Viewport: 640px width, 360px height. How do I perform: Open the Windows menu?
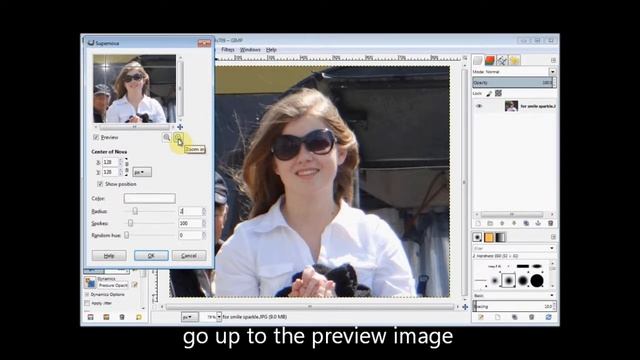click(250, 50)
